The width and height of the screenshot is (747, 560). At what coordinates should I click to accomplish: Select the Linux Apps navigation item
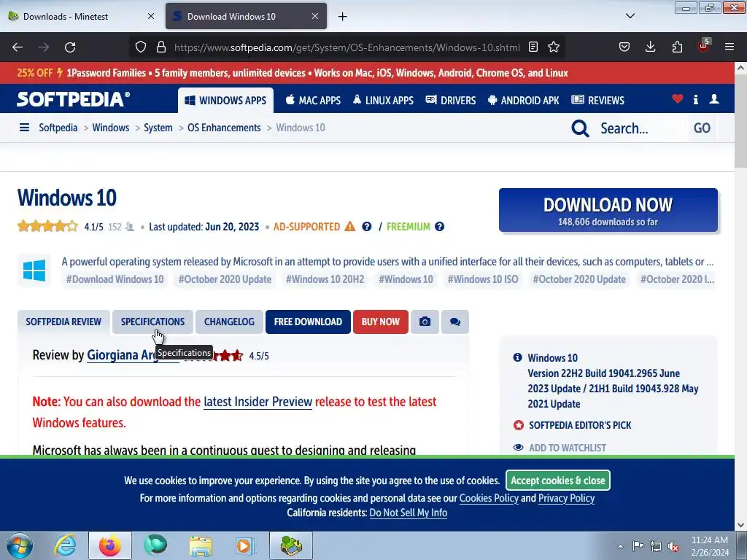pos(383,101)
